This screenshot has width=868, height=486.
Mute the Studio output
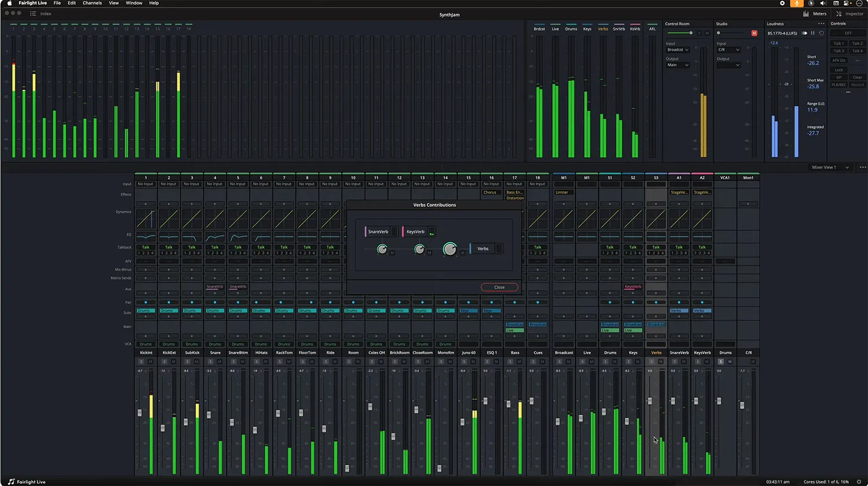[x=754, y=33]
